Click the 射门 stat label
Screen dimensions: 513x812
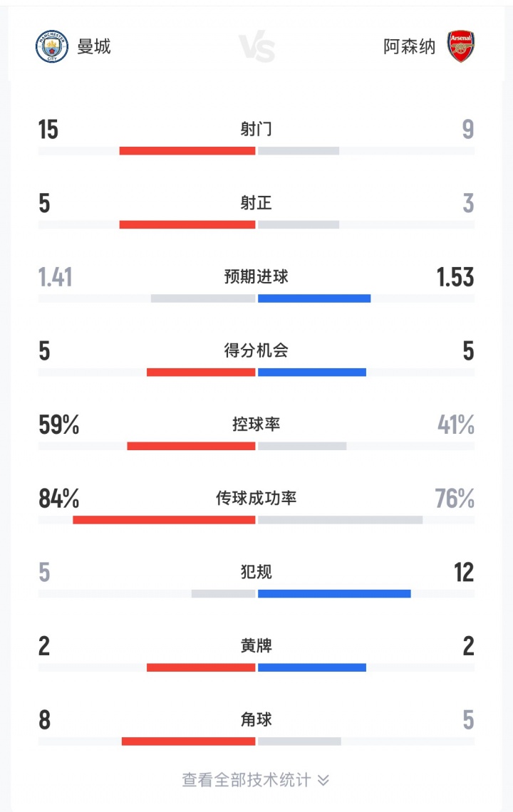256,130
